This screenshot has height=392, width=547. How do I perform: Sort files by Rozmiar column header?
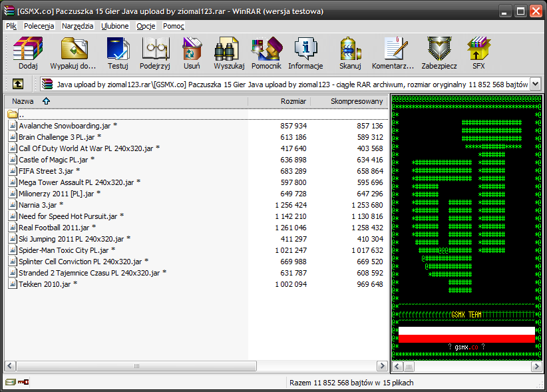(293, 101)
